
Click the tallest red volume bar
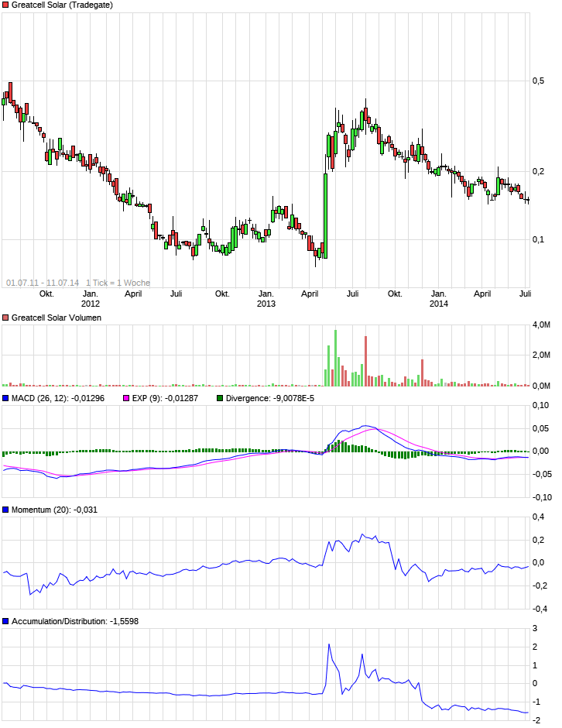(365, 361)
